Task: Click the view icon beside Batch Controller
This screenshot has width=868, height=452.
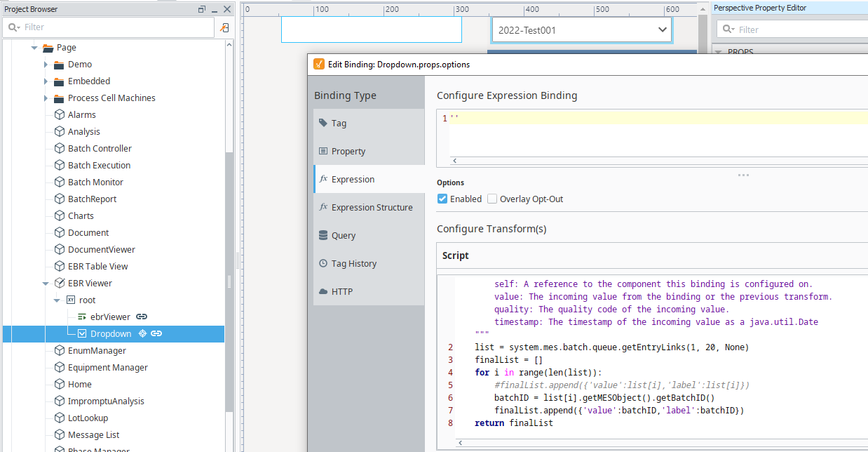Action: pos(60,148)
